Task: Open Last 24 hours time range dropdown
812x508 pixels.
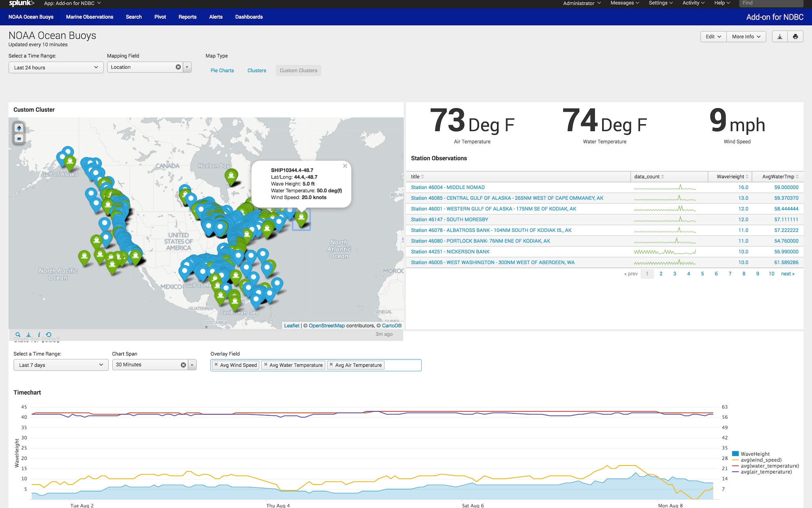Action: [x=56, y=67]
